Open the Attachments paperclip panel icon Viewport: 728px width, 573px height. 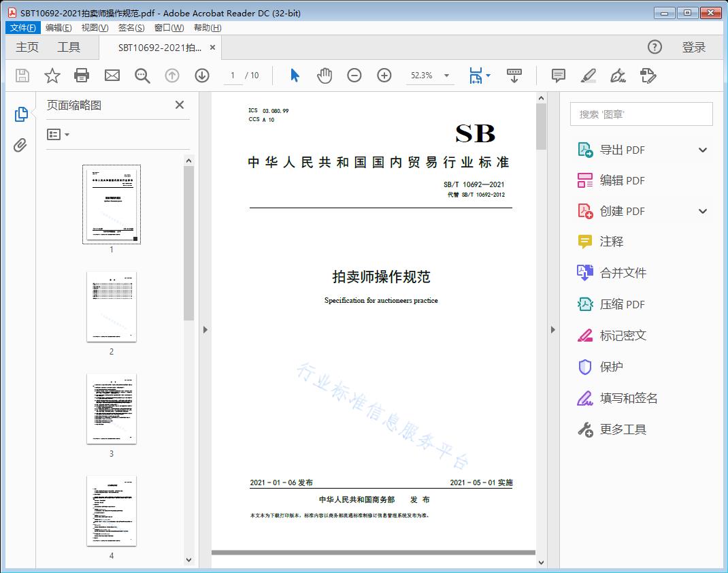pyautogui.click(x=21, y=143)
